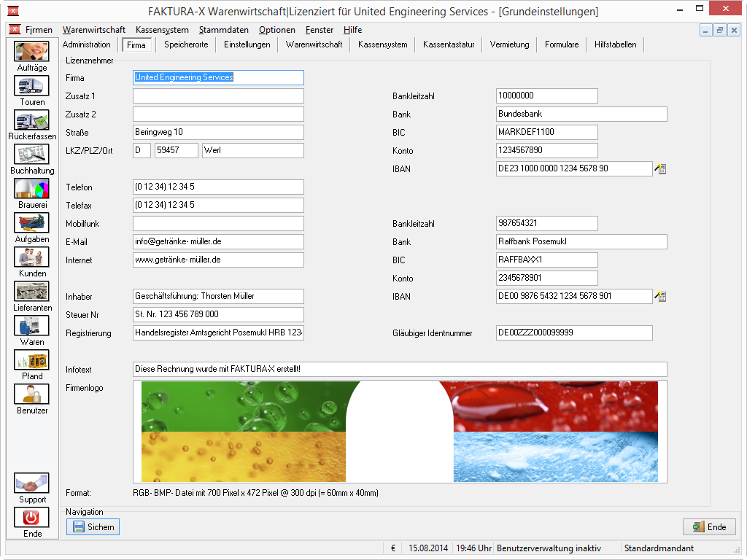The image size is (747, 560).
Task: Open the Rückerfassen icon
Action: tap(31, 120)
